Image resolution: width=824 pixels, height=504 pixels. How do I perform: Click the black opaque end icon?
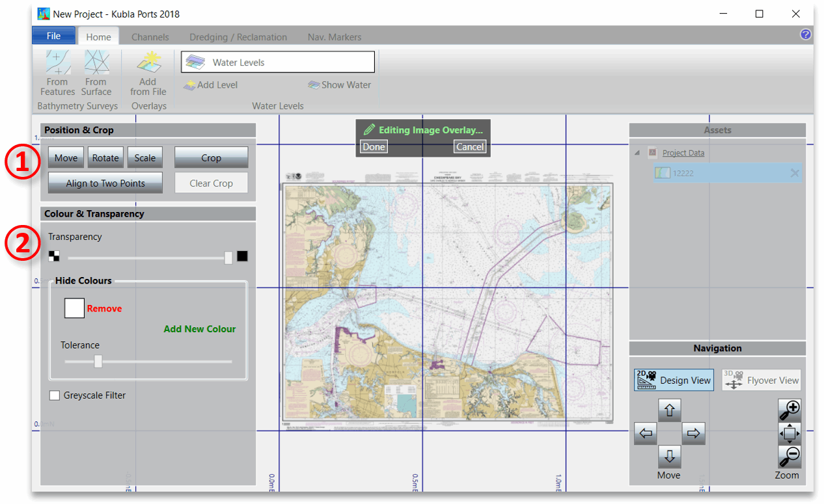tap(242, 256)
